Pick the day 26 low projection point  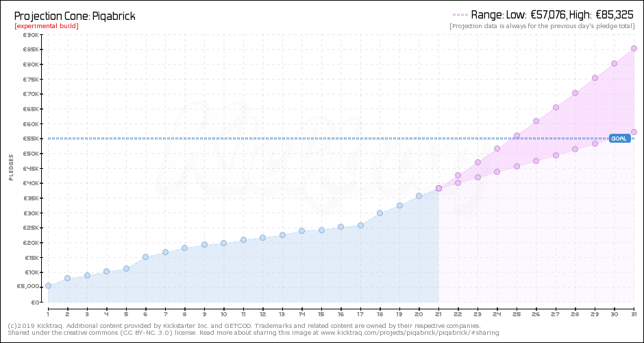(x=536, y=161)
